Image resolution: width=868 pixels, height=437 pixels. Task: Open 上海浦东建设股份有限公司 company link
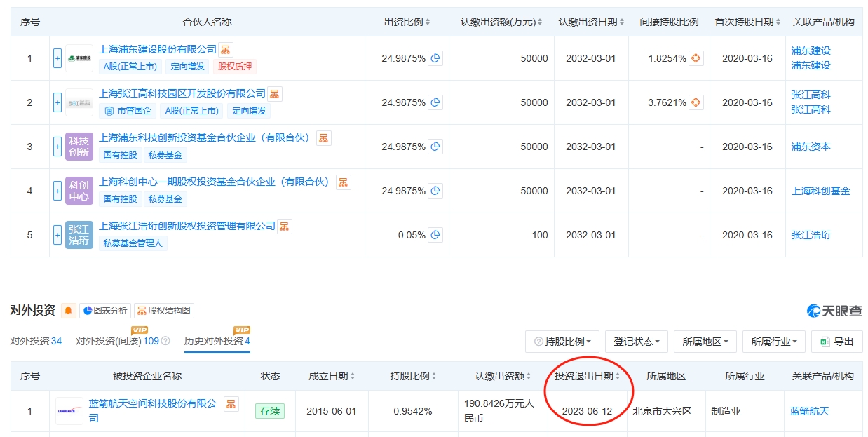tap(158, 50)
